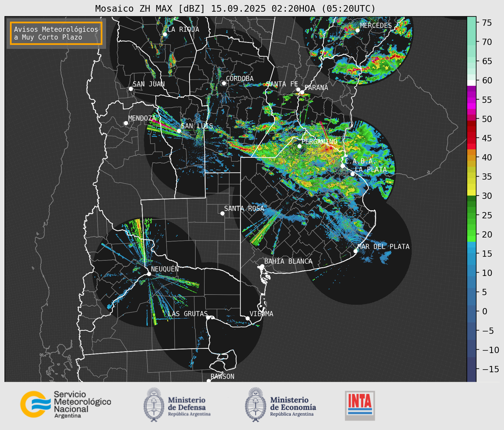
Task: Click the BAHÍA BLANCA label text
Action: coord(288,261)
